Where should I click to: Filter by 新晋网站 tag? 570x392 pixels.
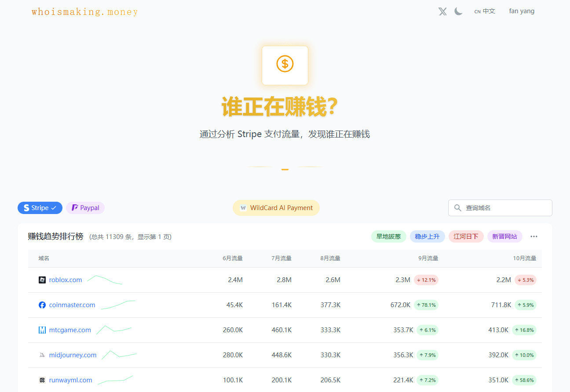505,236
